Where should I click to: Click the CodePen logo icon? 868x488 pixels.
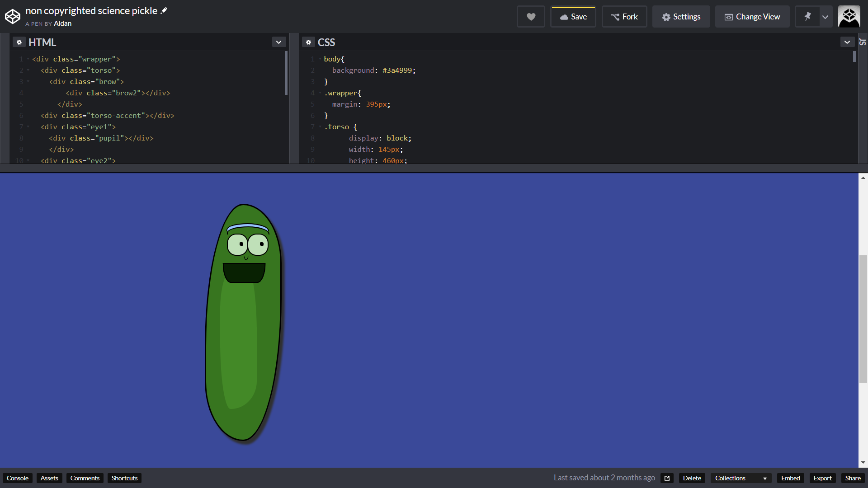(x=13, y=16)
